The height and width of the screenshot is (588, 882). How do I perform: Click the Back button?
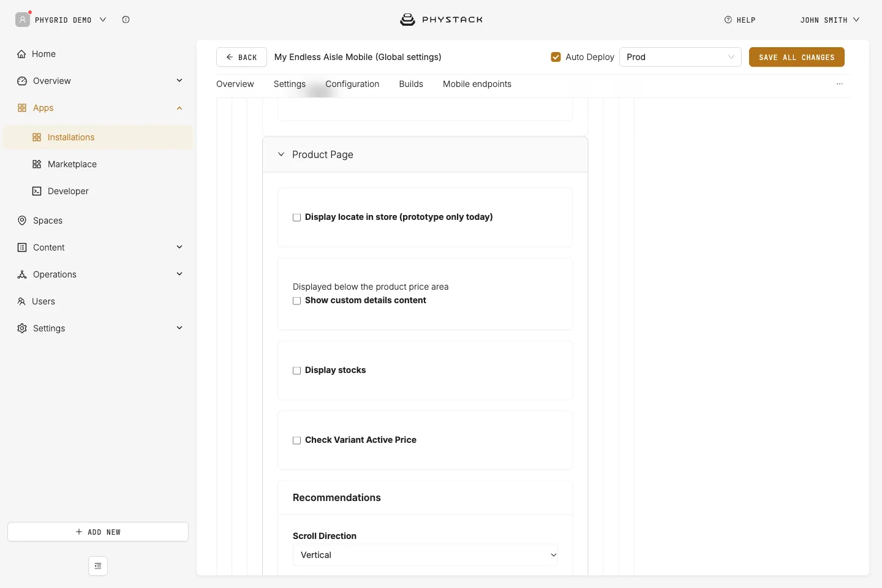pyautogui.click(x=241, y=57)
